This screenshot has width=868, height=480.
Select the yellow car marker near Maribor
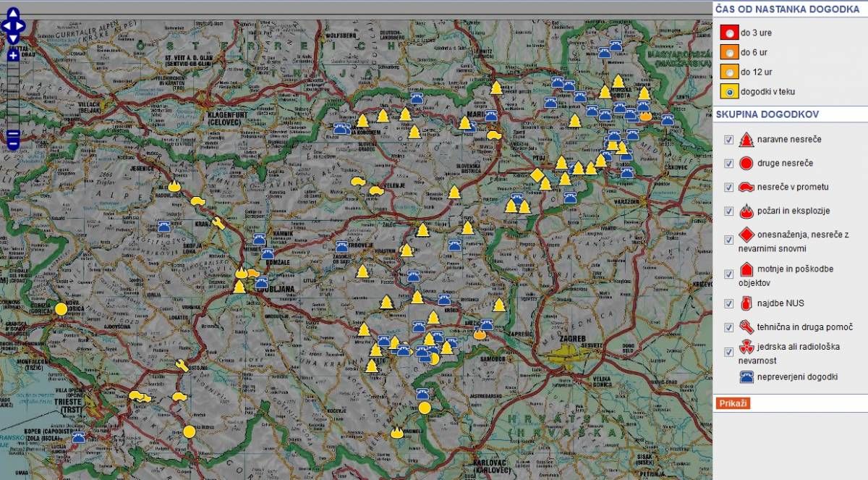coord(493,135)
